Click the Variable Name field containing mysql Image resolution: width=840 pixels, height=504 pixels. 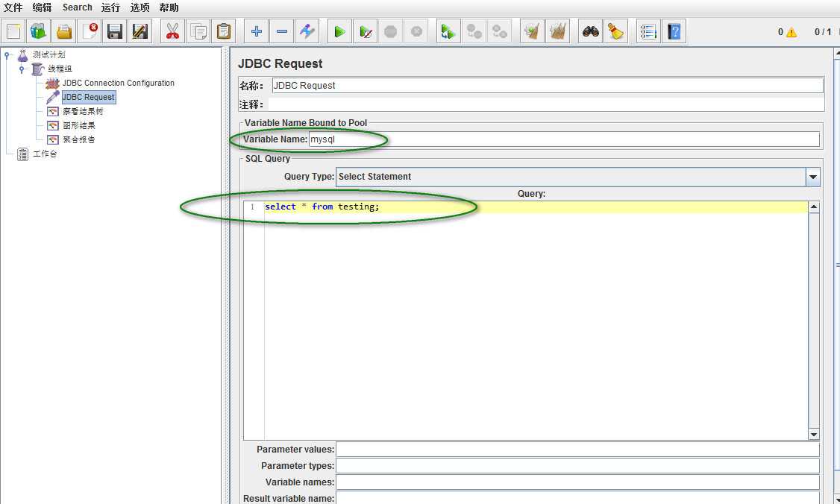pos(564,139)
